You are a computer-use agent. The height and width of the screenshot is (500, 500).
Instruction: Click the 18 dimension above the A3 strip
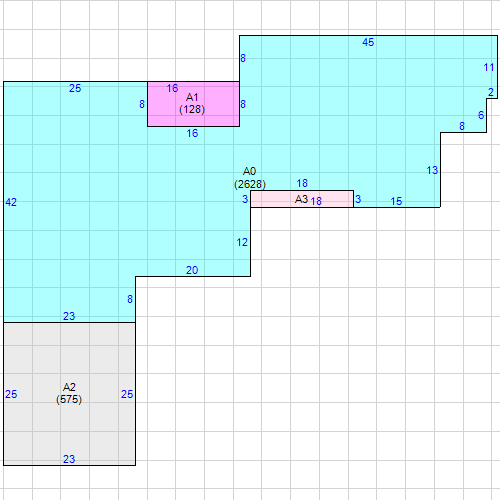click(x=302, y=183)
